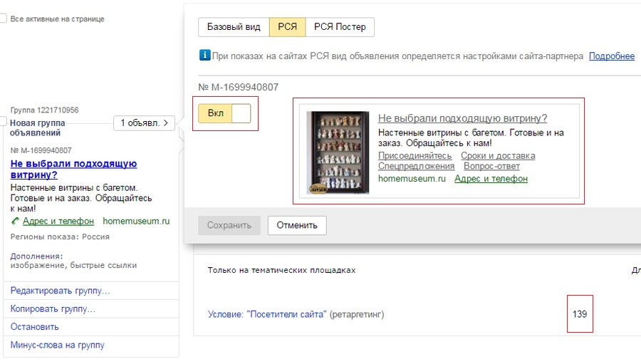Click the Отменить button
Screen dimensions: 641x364
(x=297, y=225)
